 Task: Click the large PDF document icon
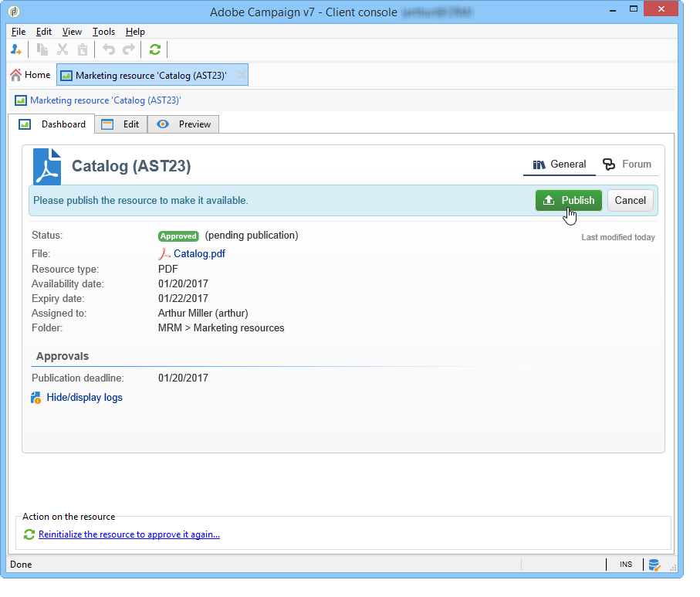[x=47, y=166]
